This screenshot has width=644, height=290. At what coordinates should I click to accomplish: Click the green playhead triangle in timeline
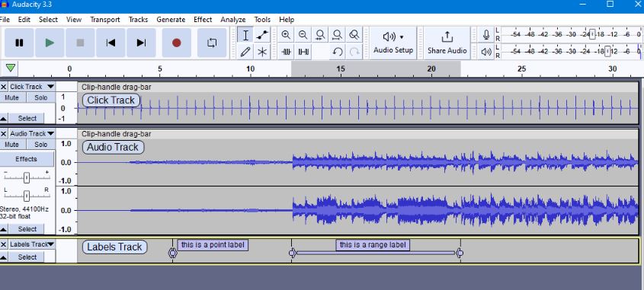coord(11,68)
